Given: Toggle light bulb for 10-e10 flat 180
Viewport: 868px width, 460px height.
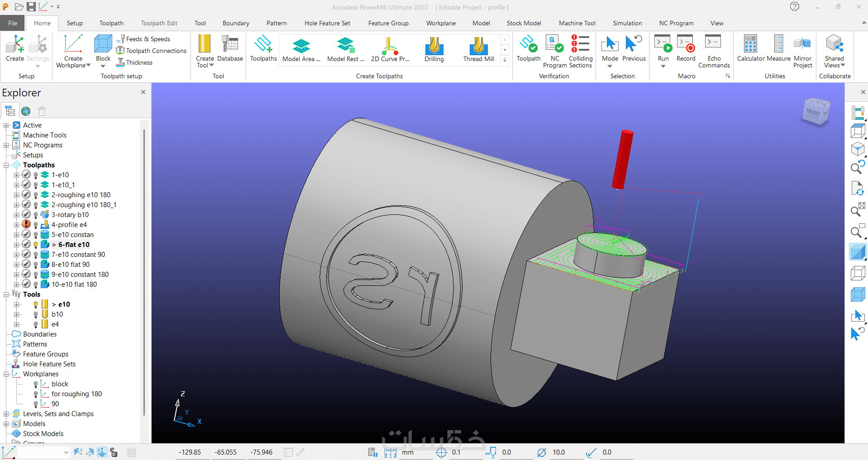Looking at the screenshot, I should 36,285.
